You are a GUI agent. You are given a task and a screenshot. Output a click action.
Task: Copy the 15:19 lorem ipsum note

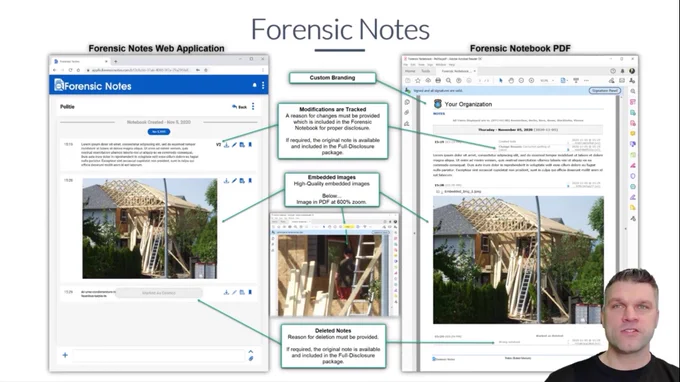point(242,145)
